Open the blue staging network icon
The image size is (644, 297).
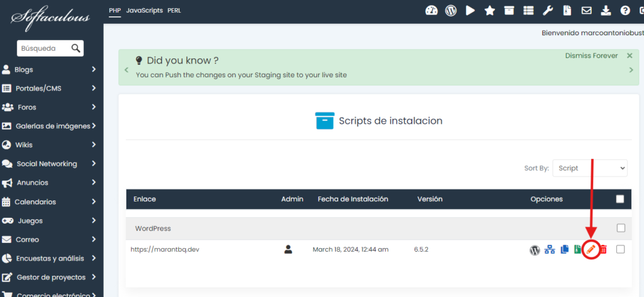point(550,250)
